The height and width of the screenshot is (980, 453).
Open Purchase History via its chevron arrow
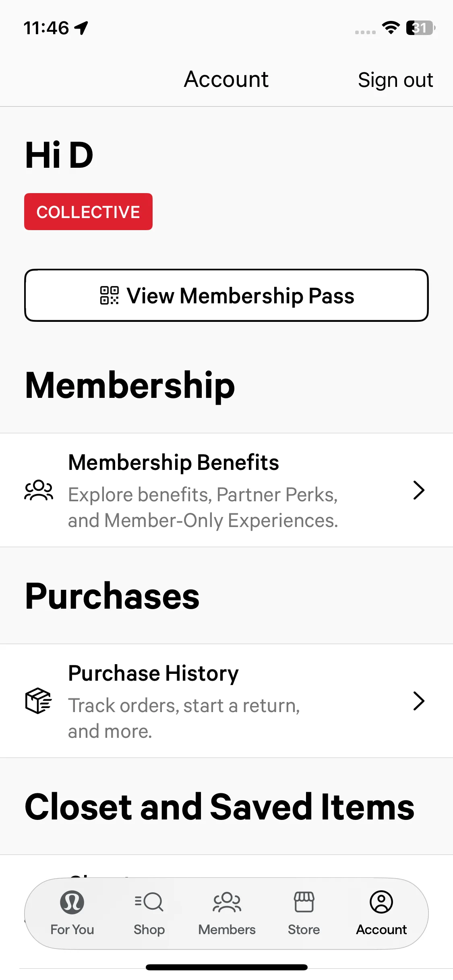click(x=419, y=701)
